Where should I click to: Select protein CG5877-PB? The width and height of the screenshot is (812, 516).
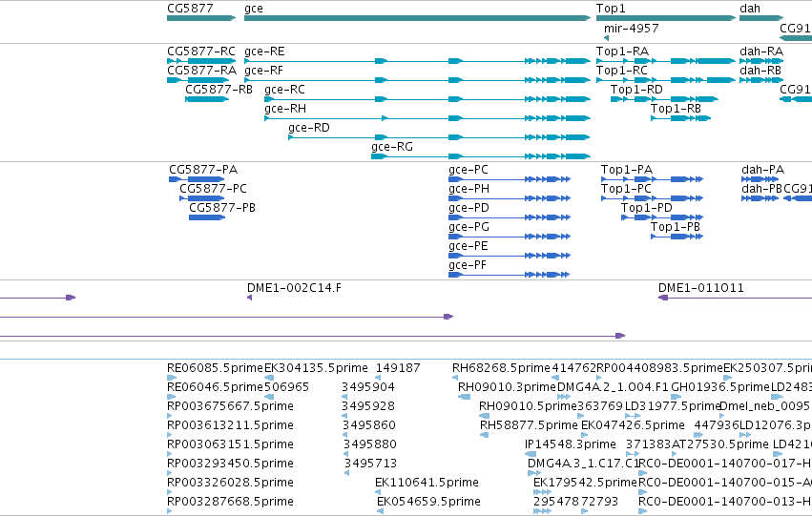pyautogui.click(x=207, y=217)
